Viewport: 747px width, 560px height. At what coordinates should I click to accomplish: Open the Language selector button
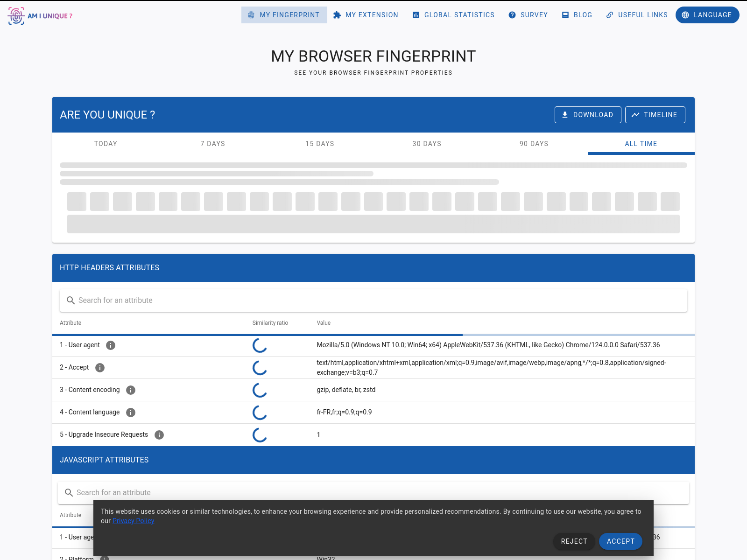click(x=707, y=15)
